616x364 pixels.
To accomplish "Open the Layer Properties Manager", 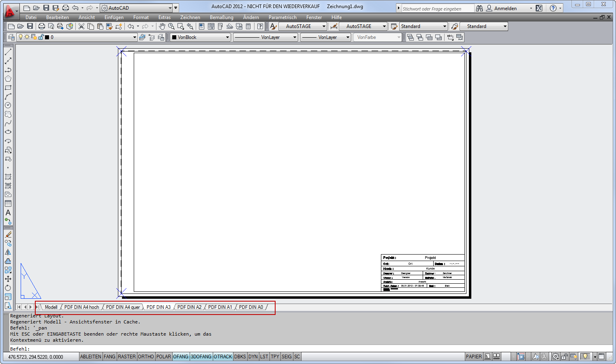I will click(11, 37).
